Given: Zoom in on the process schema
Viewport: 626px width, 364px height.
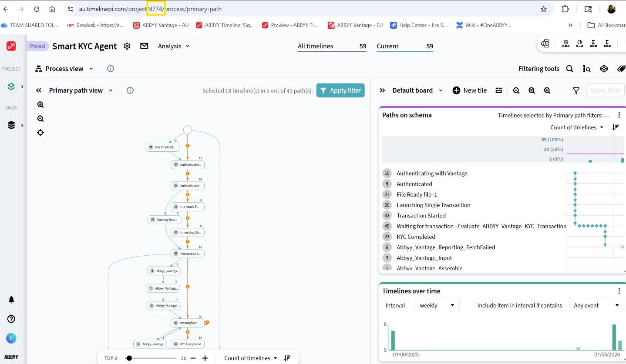Looking at the screenshot, I should pyautogui.click(x=40, y=104).
